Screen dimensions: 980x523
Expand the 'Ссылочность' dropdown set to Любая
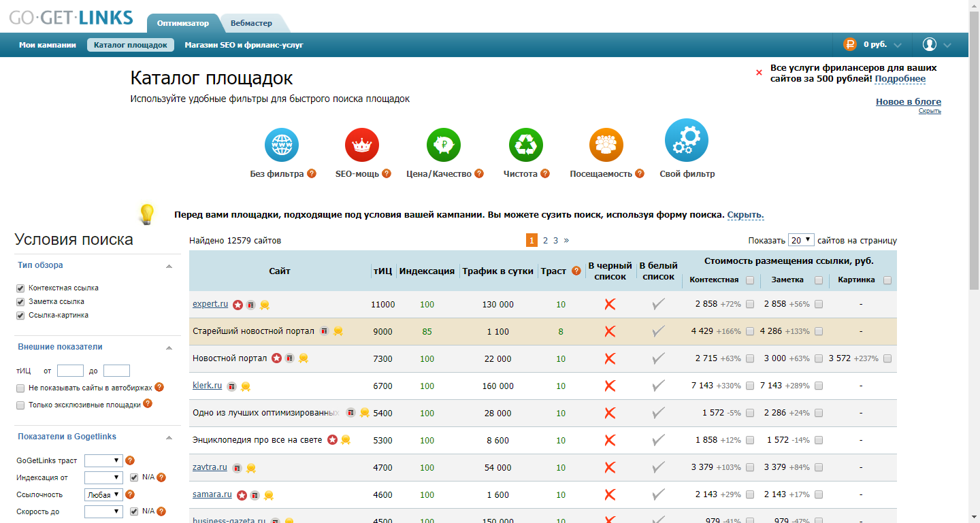[x=103, y=495]
